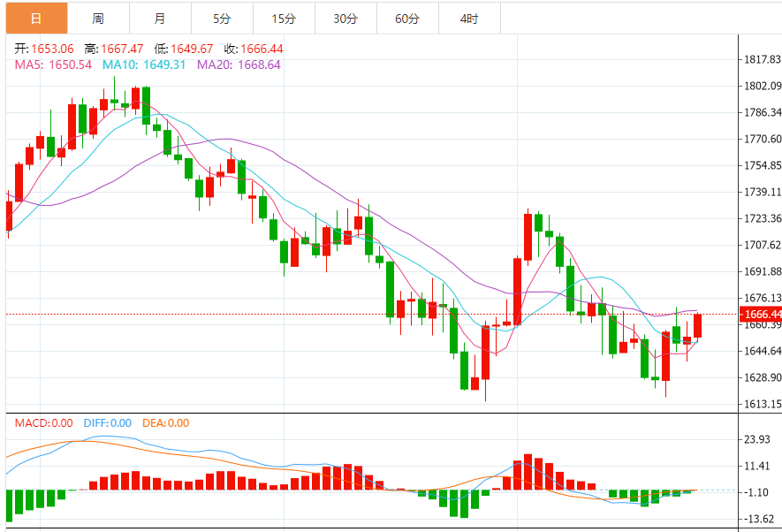Click the DEA value label
The image size is (782, 532).
point(165,423)
